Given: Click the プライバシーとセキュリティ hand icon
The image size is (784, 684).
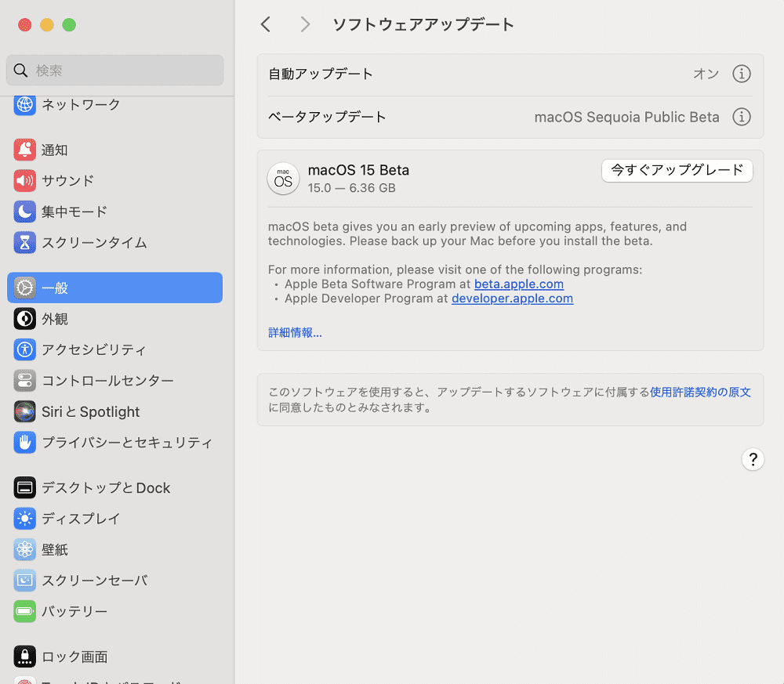Looking at the screenshot, I should click(24, 442).
